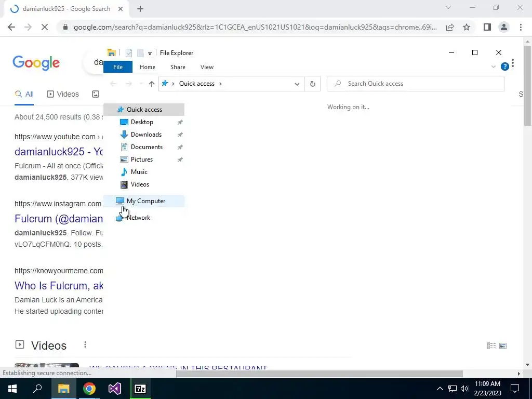Open Documents folder in navigation pane
The height and width of the screenshot is (399, 532).
coord(147,147)
